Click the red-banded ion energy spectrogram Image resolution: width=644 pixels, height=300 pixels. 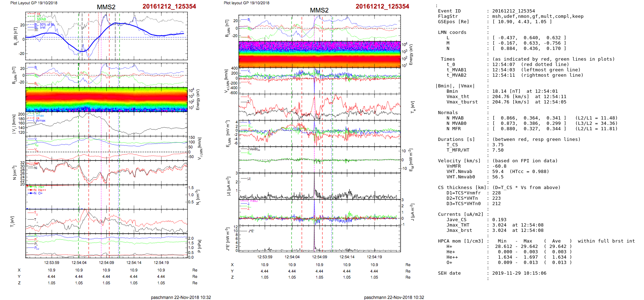click(106, 99)
